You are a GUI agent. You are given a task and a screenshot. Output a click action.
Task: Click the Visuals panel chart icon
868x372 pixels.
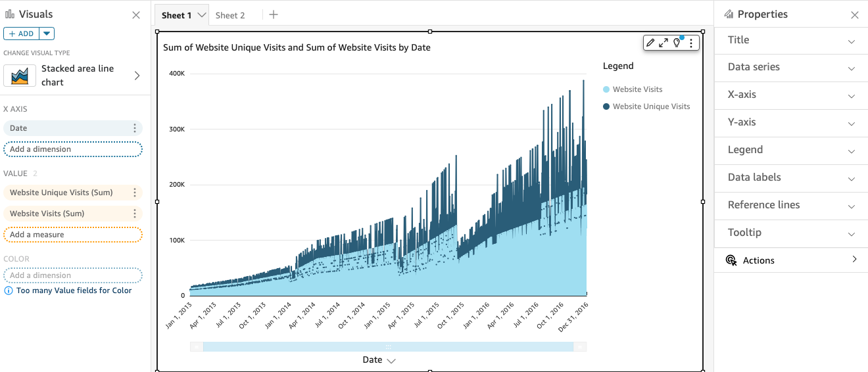(10, 14)
